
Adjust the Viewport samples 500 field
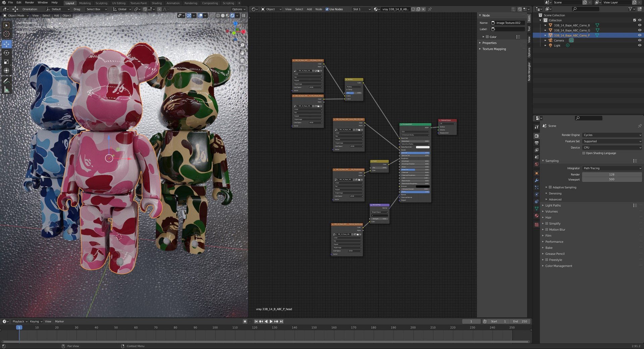pyautogui.click(x=612, y=180)
